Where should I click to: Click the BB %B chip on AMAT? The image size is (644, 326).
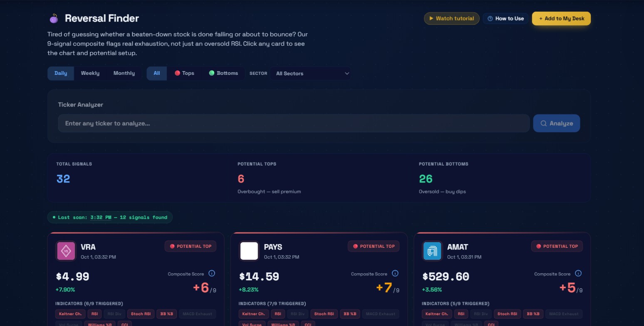pyautogui.click(x=533, y=314)
